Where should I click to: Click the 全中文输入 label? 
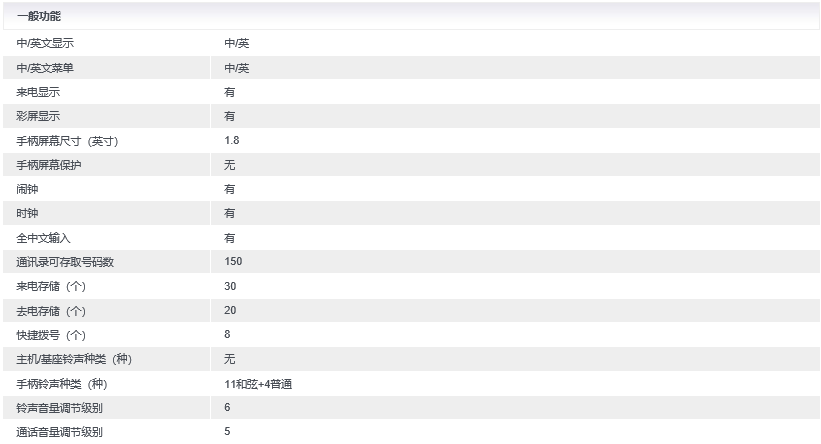pos(43,238)
